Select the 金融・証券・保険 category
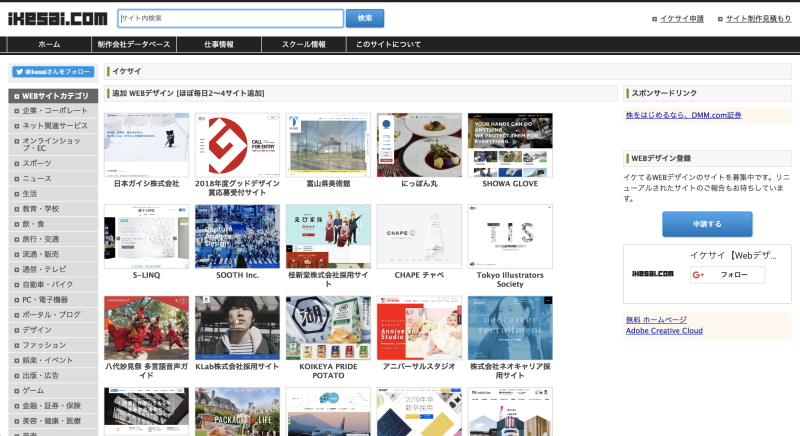This screenshot has height=436, width=800. [x=53, y=405]
